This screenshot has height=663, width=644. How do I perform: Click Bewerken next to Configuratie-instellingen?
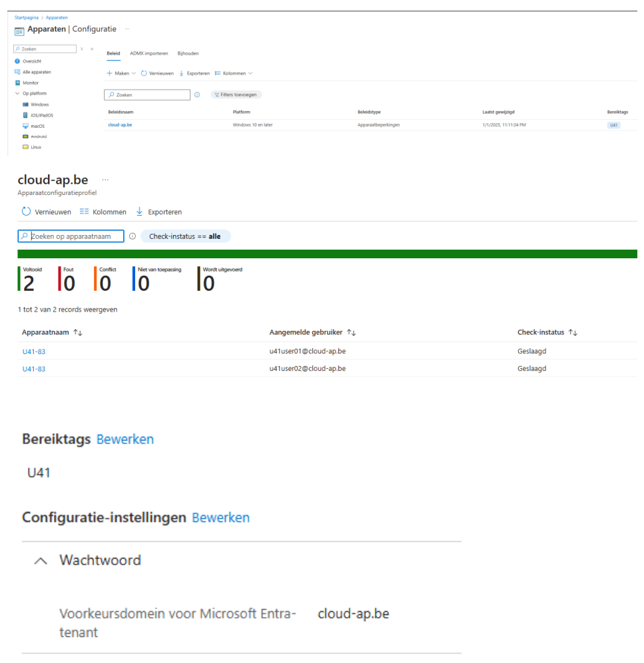coord(220,517)
